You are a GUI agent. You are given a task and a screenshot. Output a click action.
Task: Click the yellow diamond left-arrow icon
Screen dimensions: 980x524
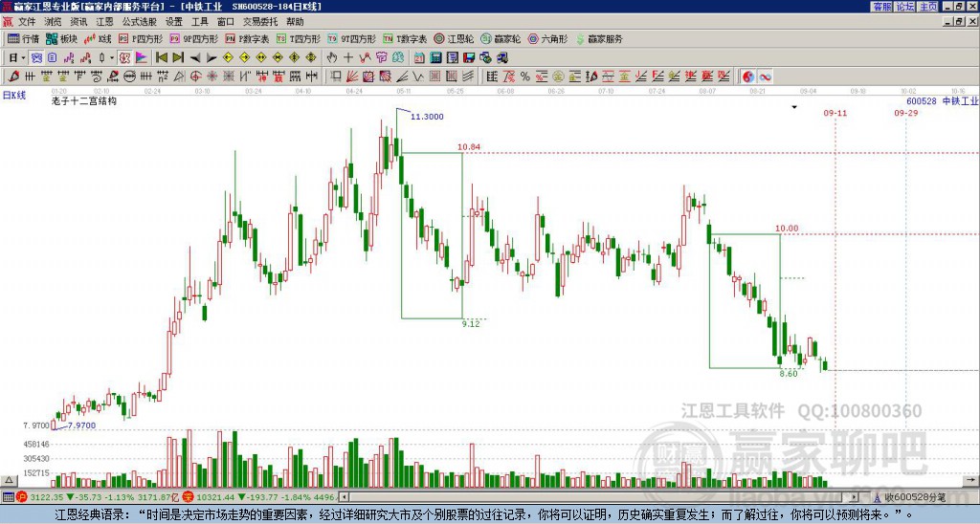(228, 58)
